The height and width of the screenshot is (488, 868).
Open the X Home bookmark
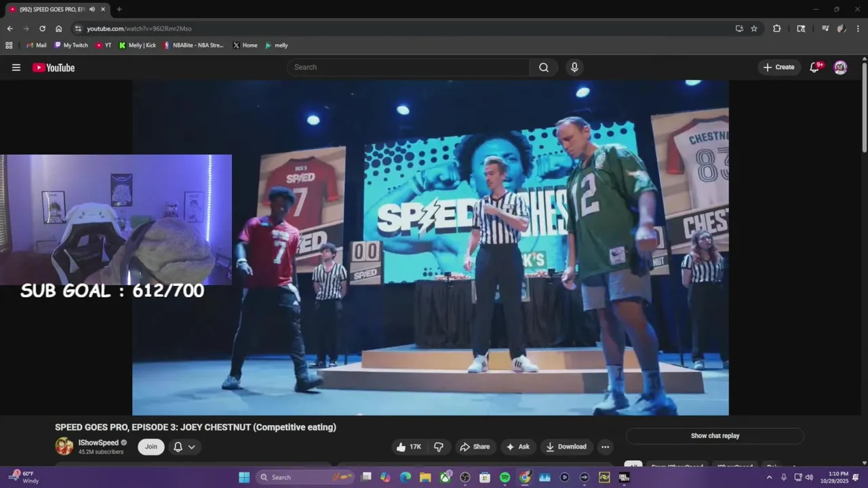[x=245, y=45]
